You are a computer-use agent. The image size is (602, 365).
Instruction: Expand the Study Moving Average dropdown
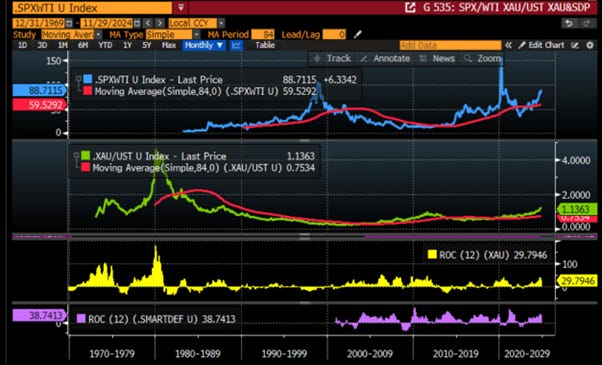click(98, 35)
